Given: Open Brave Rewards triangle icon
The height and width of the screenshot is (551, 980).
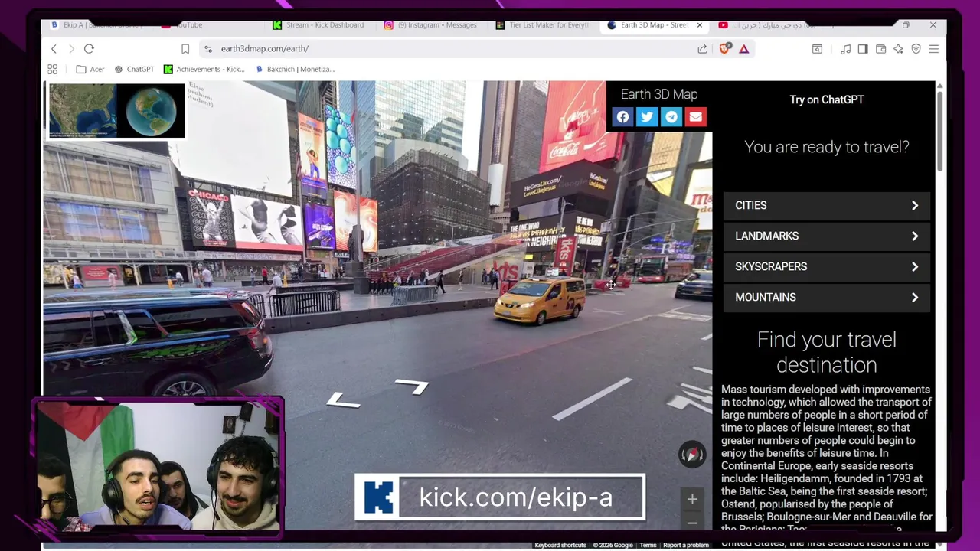Looking at the screenshot, I should (x=743, y=49).
